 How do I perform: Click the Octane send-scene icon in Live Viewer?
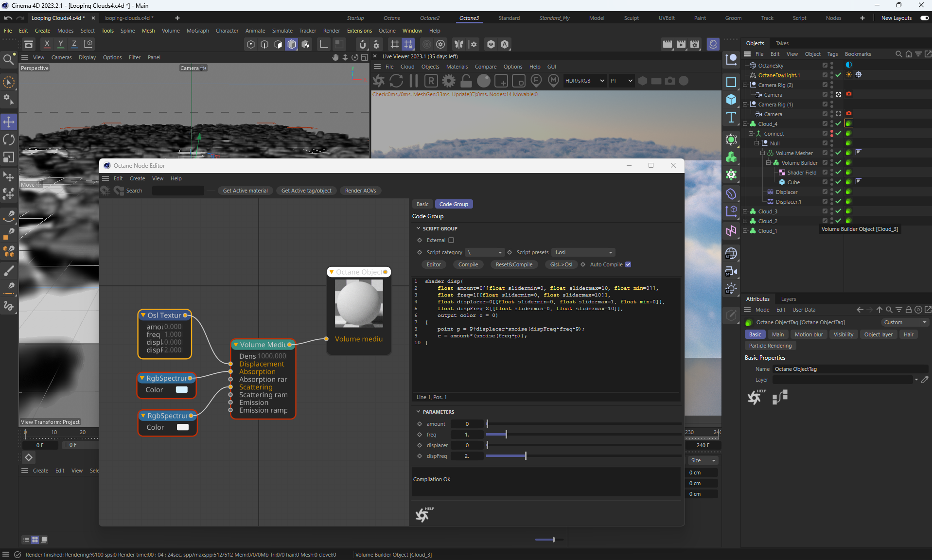tap(379, 81)
